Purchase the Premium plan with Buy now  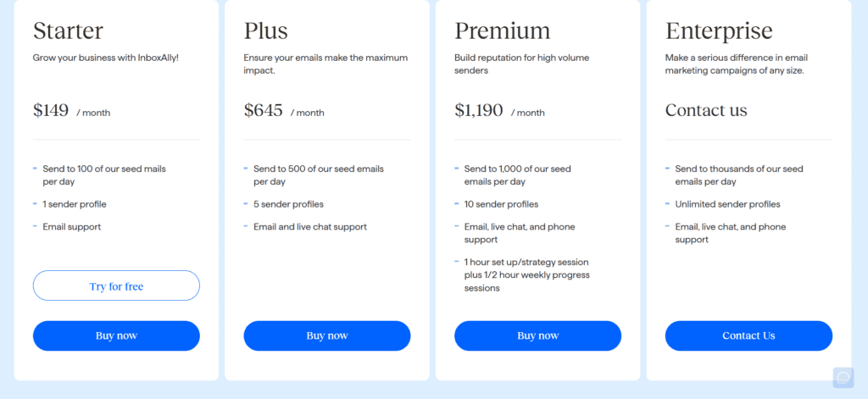coord(538,335)
